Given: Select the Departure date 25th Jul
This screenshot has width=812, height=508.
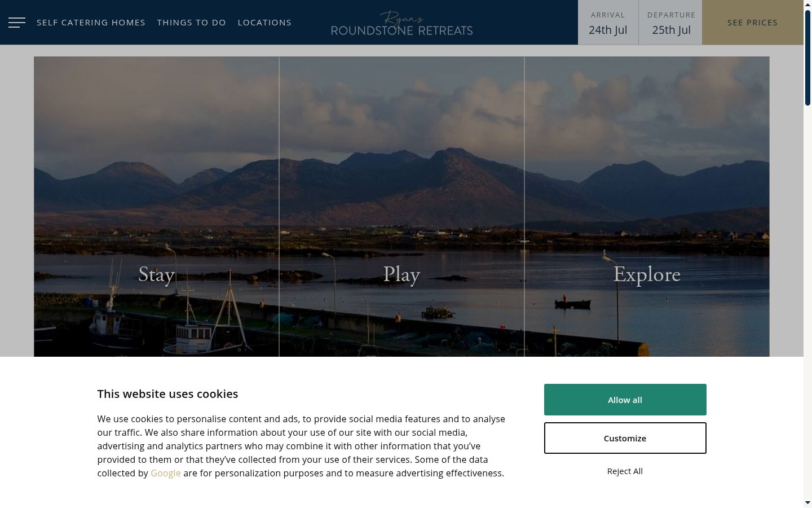Looking at the screenshot, I should click(x=671, y=23).
